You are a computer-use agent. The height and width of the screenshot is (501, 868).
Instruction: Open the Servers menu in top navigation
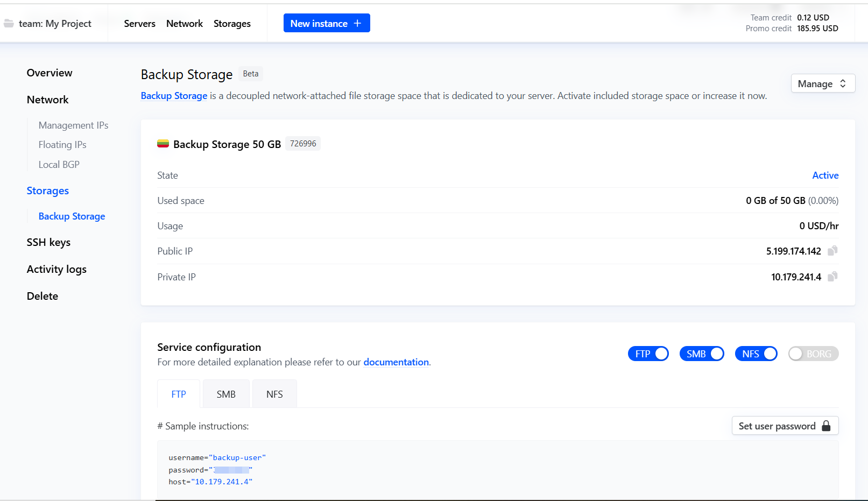[139, 24]
